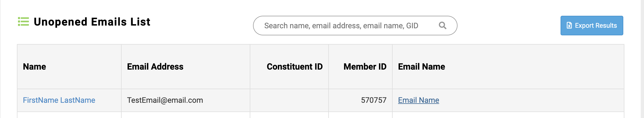Click the magnifying glass search icon

click(443, 26)
